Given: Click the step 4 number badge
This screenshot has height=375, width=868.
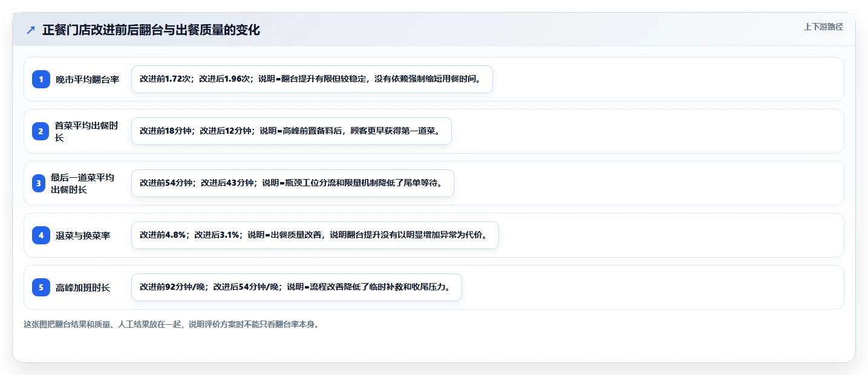Looking at the screenshot, I should click(41, 235).
